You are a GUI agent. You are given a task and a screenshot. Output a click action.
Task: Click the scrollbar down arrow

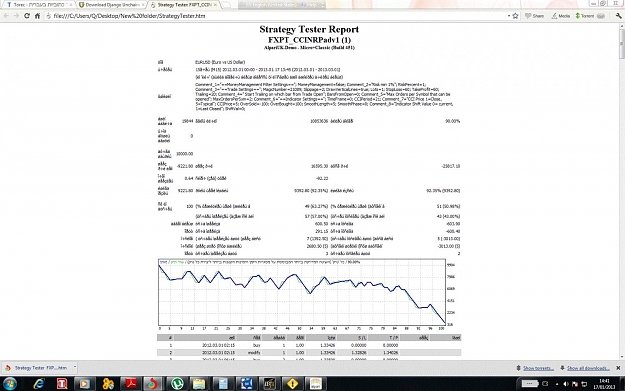[x=622, y=357]
